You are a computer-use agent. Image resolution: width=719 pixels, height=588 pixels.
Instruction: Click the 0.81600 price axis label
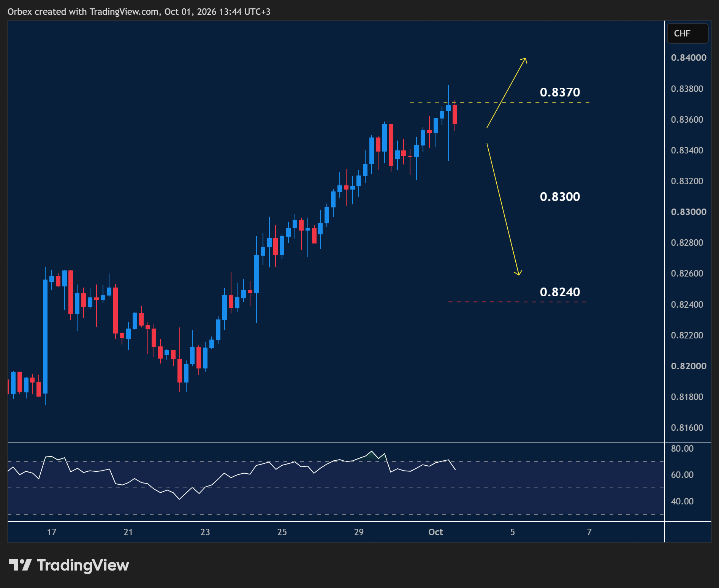coord(687,428)
